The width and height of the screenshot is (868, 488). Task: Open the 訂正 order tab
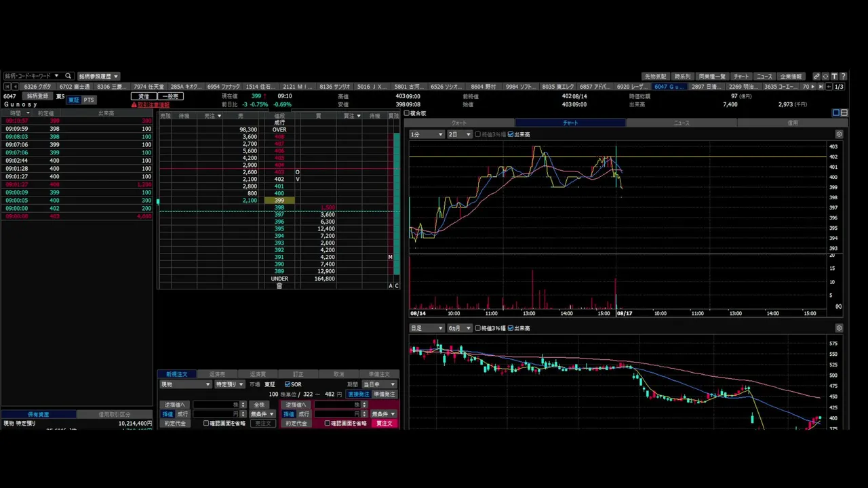point(298,374)
